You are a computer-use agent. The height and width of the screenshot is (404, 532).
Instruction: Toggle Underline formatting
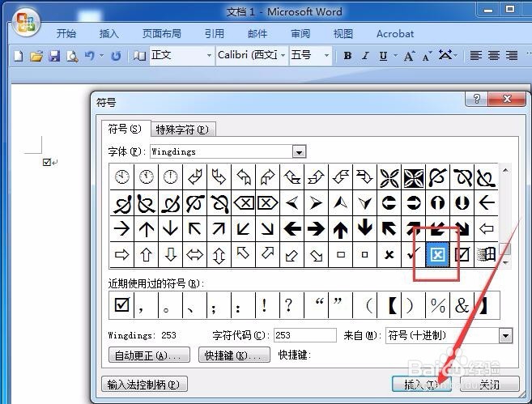click(x=383, y=56)
